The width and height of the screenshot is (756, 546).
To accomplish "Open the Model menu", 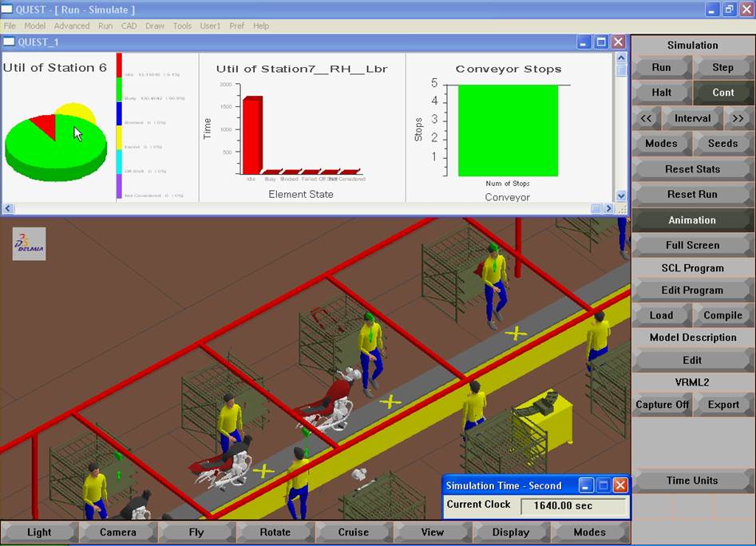I will tap(34, 26).
